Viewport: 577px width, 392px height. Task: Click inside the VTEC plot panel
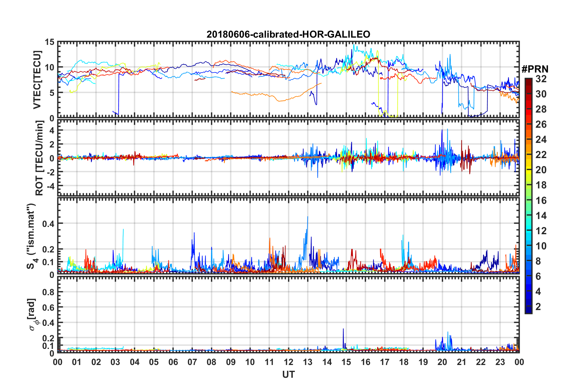[288, 79]
